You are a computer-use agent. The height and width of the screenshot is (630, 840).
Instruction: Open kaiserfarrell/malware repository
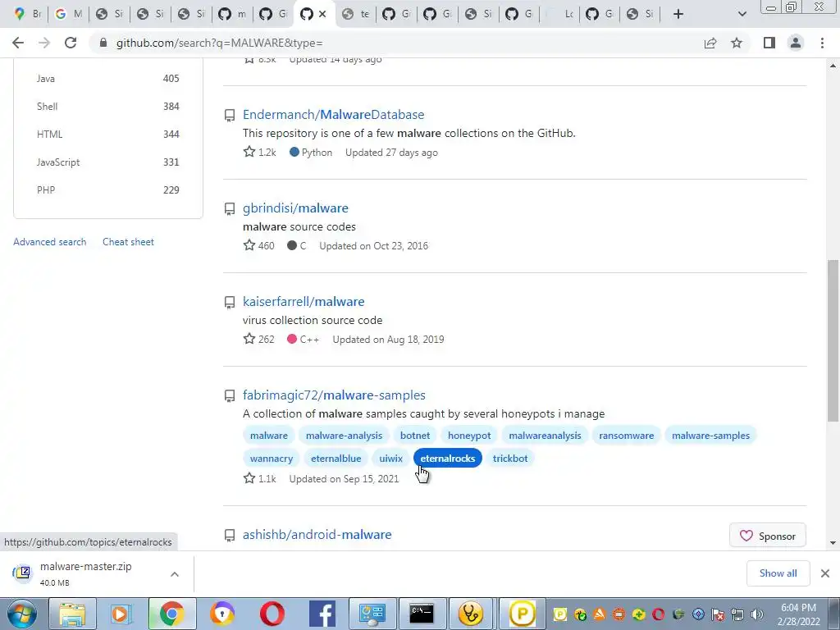click(x=304, y=302)
